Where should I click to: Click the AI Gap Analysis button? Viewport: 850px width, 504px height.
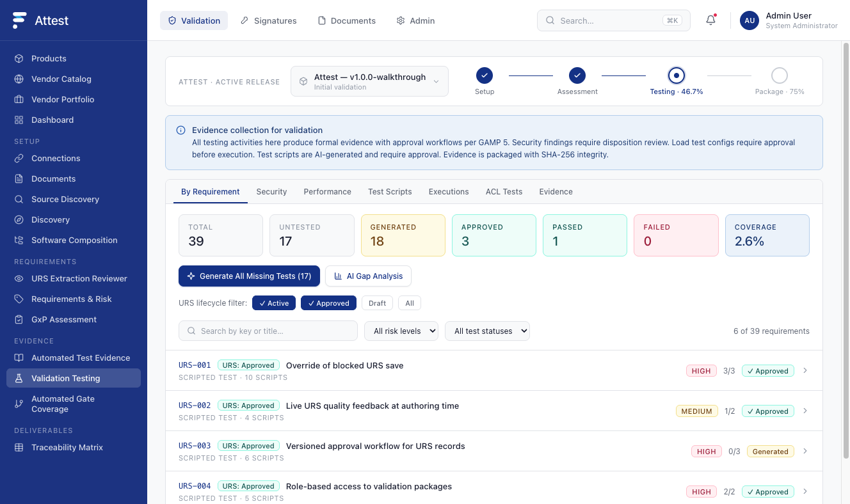tap(368, 276)
